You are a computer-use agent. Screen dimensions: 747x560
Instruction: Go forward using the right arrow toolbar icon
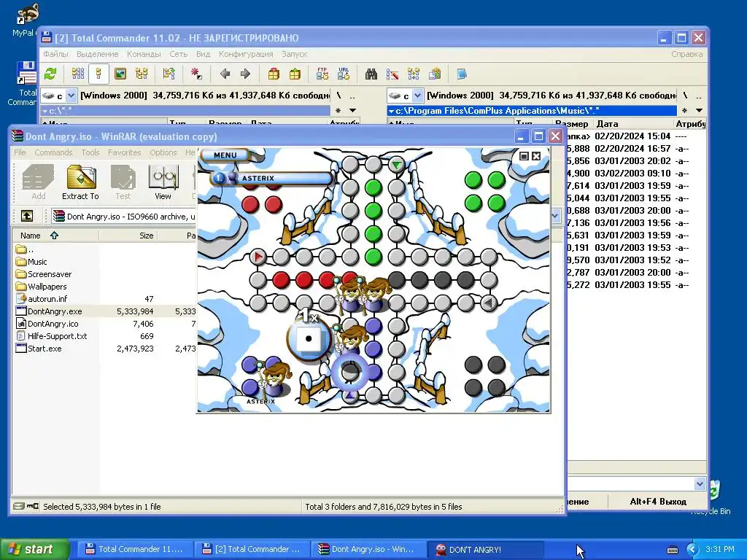tap(245, 74)
